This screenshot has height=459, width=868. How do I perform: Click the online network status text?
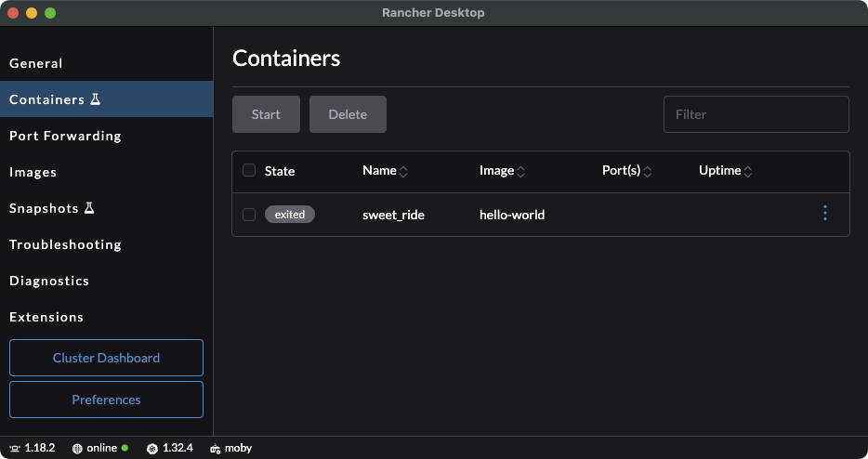(x=102, y=448)
